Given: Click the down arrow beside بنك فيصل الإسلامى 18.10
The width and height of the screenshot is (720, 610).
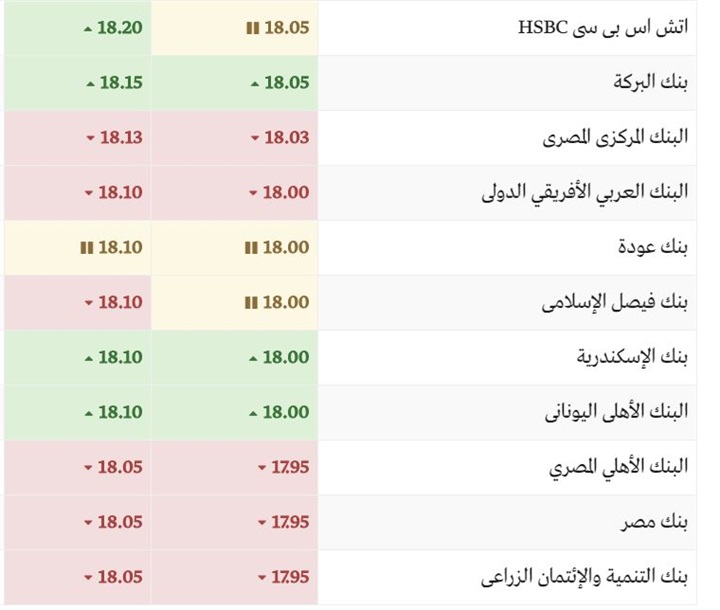Looking at the screenshot, I should (89, 303).
